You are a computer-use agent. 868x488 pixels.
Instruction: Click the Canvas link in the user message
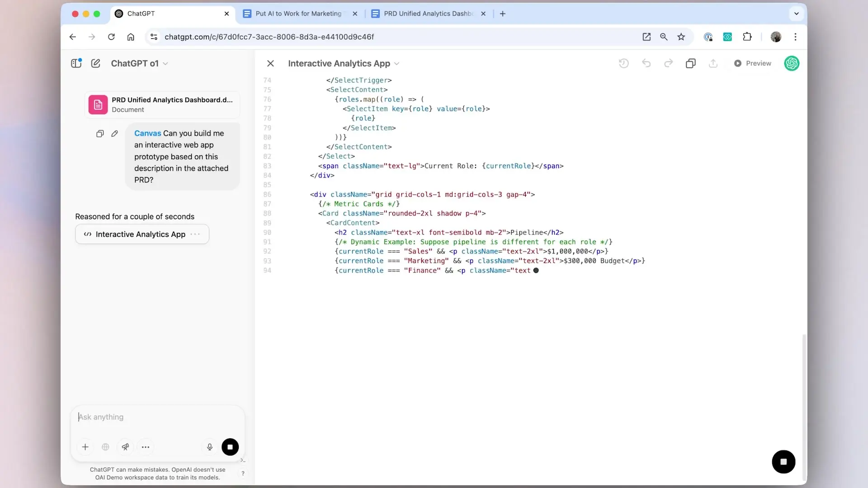coord(147,133)
